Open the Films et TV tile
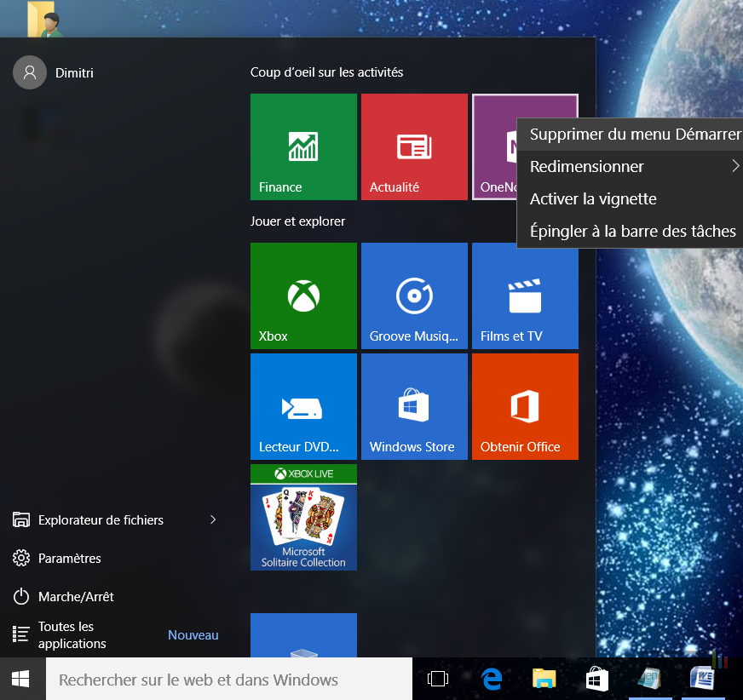 point(525,298)
